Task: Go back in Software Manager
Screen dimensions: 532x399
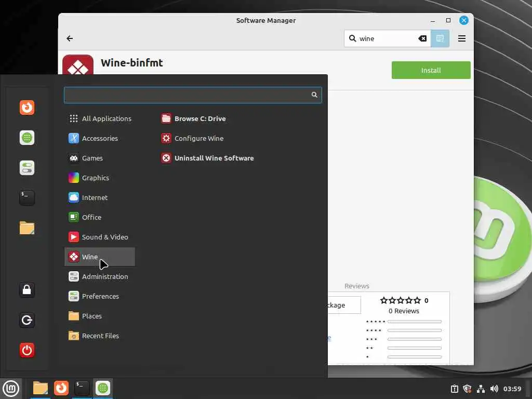Action: (x=70, y=38)
